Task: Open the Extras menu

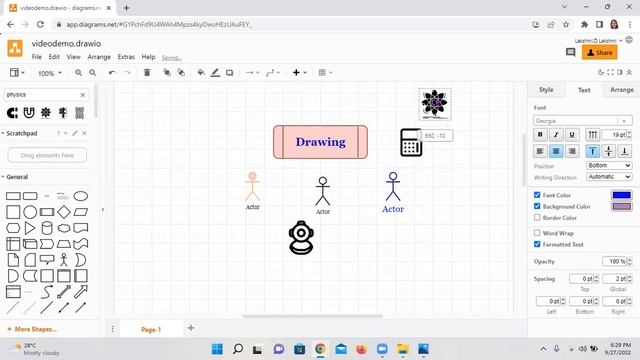Action: [x=126, y=57]
